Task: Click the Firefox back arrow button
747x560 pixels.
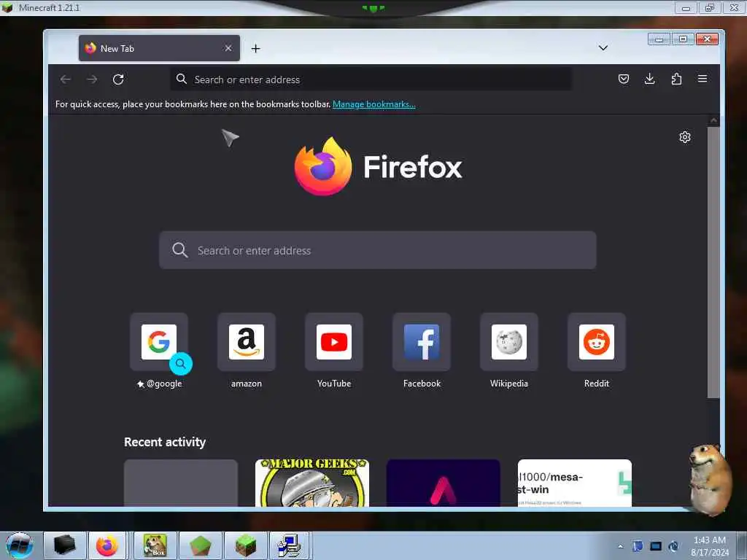Action: tap(66, 79)
